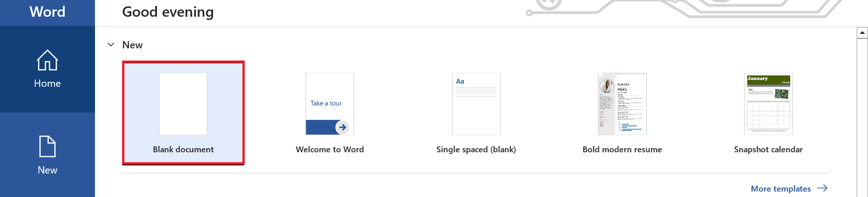The width and height of the screenshot is (868, 197).
Task: Select the Home tab label
Action: click(x=47, y=83)
